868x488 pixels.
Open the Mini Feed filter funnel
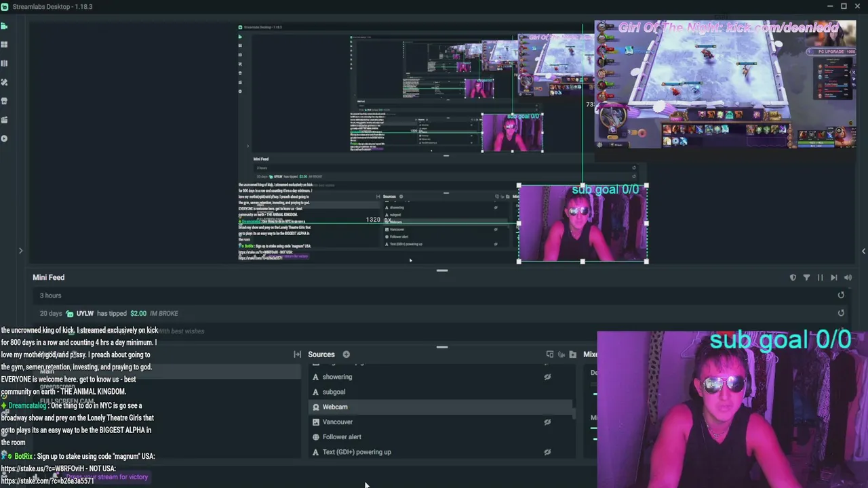[x=806, y=277]
